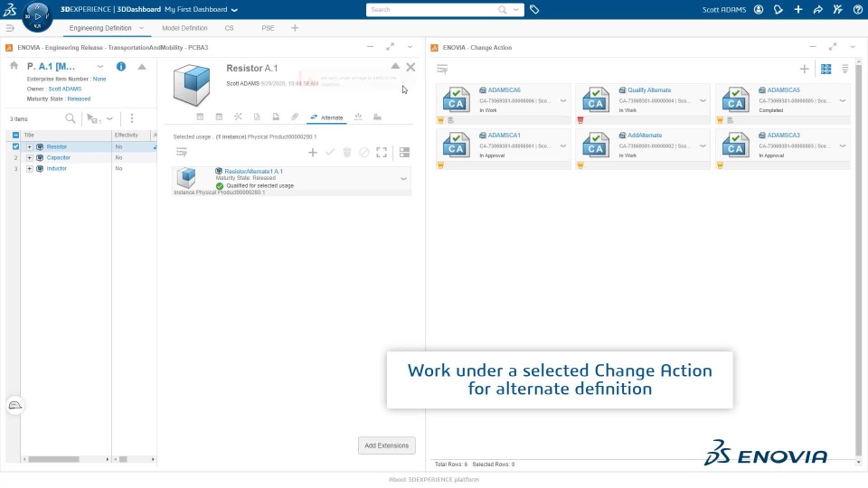Click the paperclip attachments tab icon
868x488 pixels.
295,117
